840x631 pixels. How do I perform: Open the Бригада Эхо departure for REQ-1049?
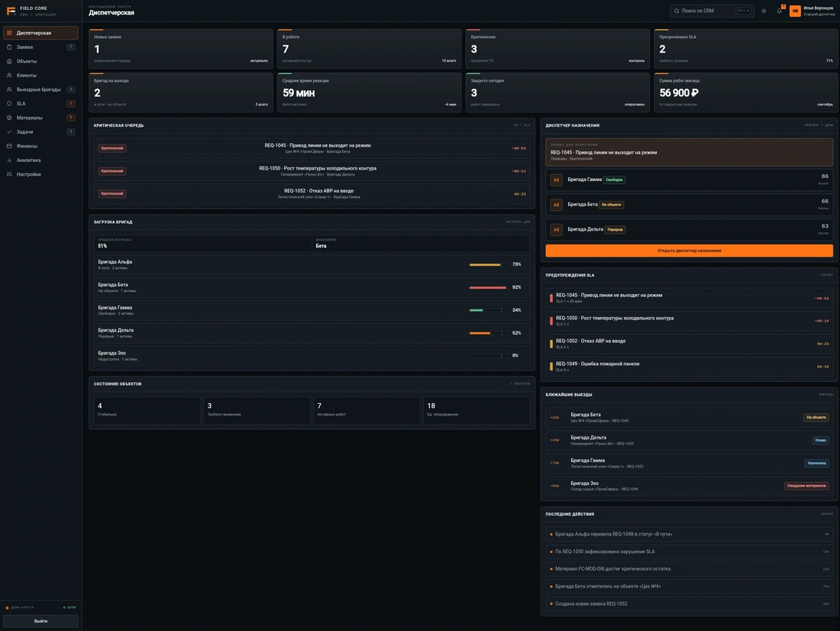click(x=689, y=486)
